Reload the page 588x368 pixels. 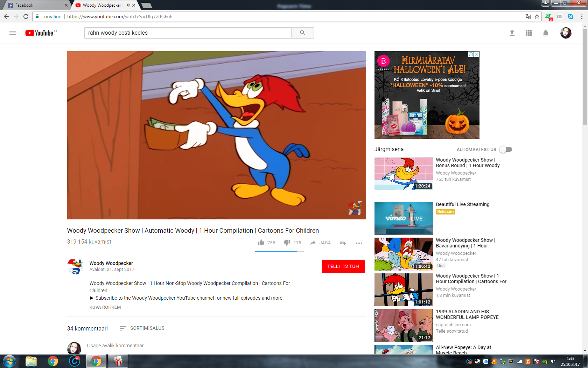click(x=26, y=16)
